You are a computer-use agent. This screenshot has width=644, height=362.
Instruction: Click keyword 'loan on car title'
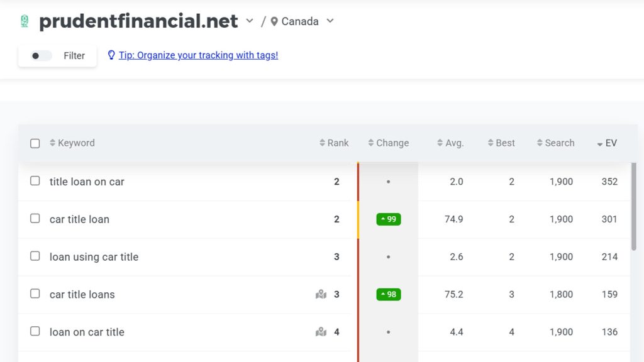tap(87, 332)
